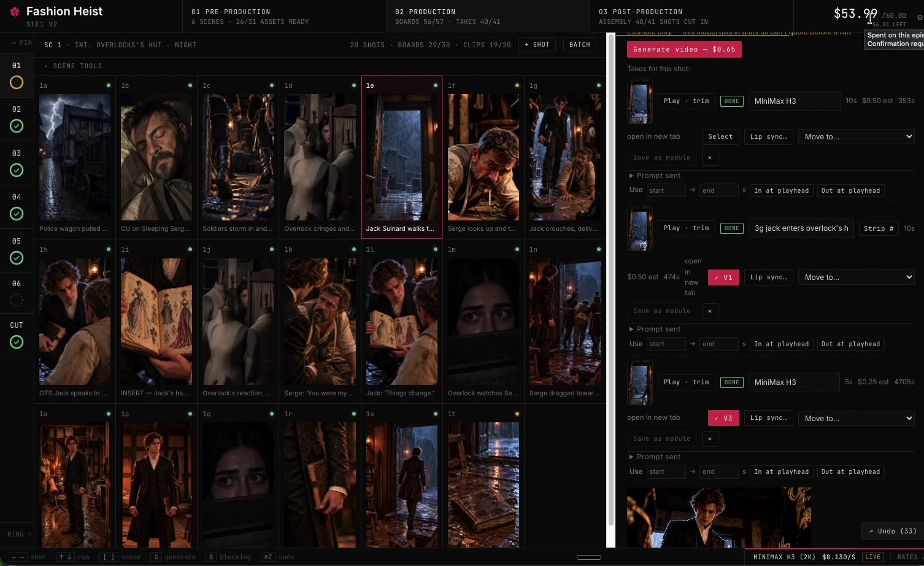Switch to 02 Production tab
The width and height of the screenshot is (924, 566).
[x=488, y=16]
